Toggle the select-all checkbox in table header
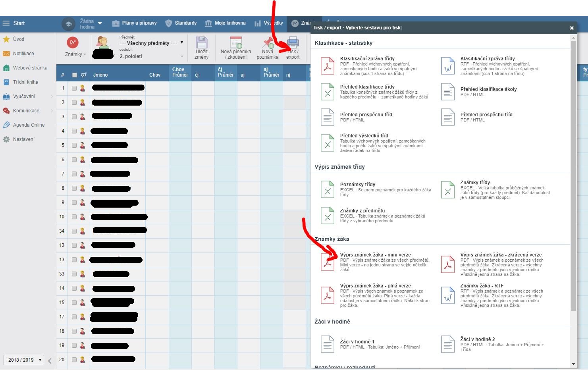The height and width of the screenshot is (370, 588). pos(74,75)
